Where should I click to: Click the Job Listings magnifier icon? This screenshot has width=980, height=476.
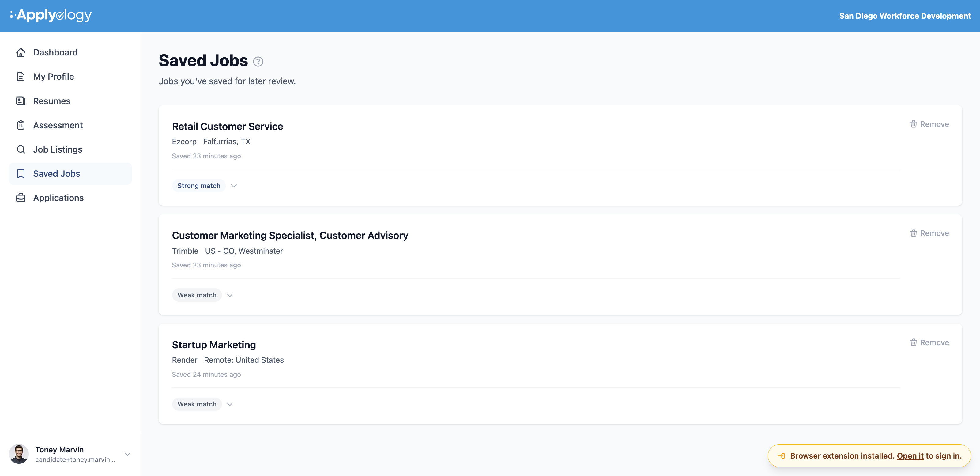[x=21, y=149]
